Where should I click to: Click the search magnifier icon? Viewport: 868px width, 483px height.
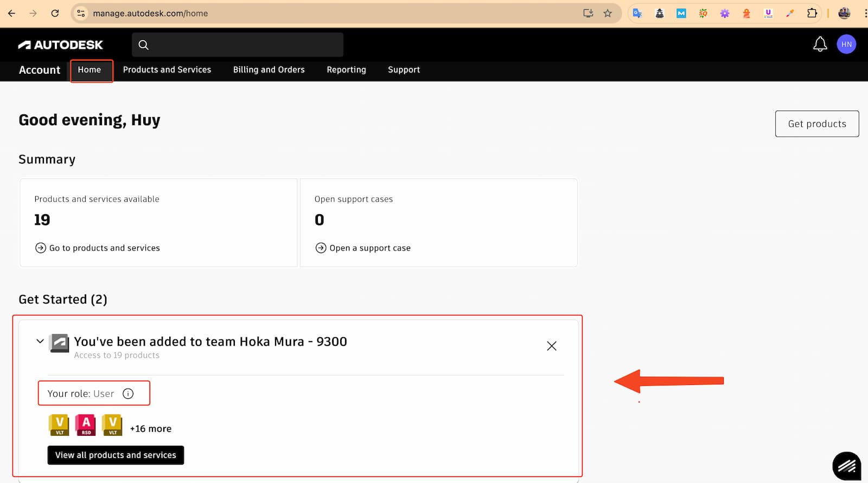(143, 44)
